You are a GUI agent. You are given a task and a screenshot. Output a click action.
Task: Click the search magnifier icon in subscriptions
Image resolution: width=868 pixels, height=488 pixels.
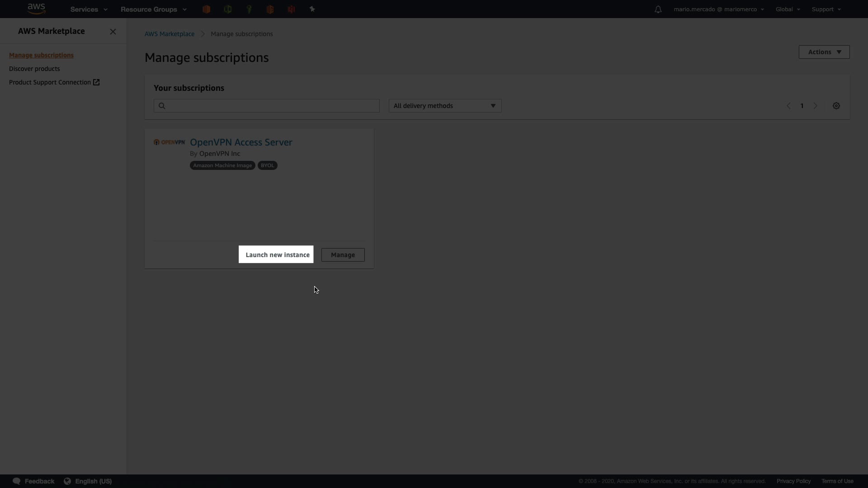click(162, 106)
